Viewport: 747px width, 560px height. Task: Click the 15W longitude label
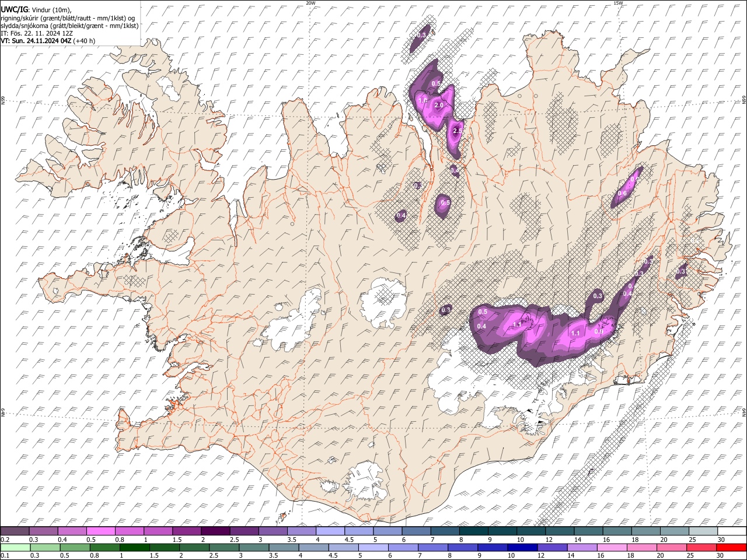click(x=618, y=3)
